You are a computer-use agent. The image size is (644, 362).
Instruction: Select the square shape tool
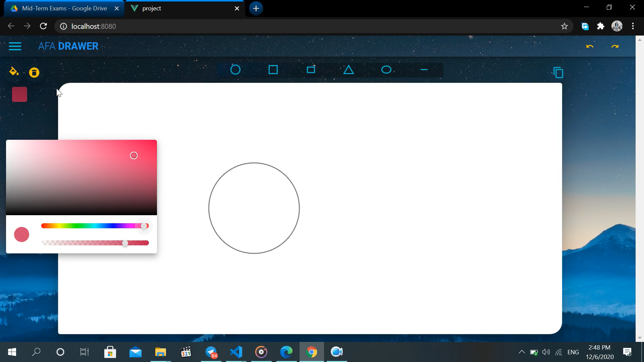[273, 70]
